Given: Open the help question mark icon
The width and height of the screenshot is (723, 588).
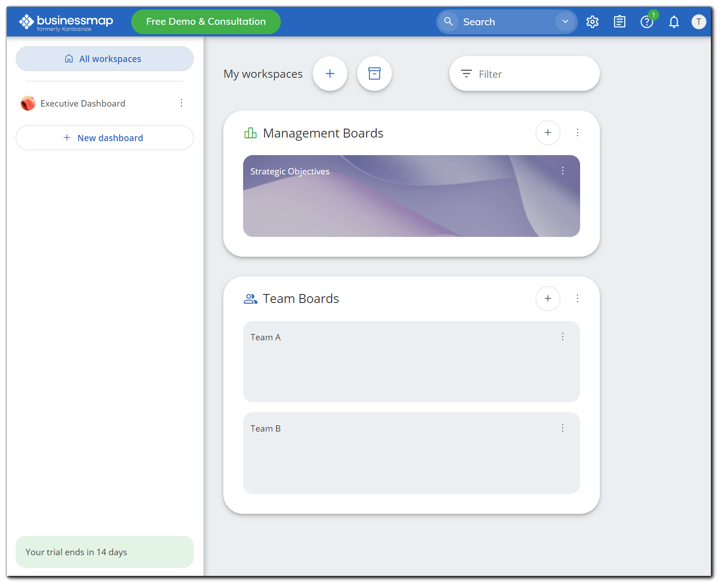Looking at the screenshot, I should click(x=647, y=22).
